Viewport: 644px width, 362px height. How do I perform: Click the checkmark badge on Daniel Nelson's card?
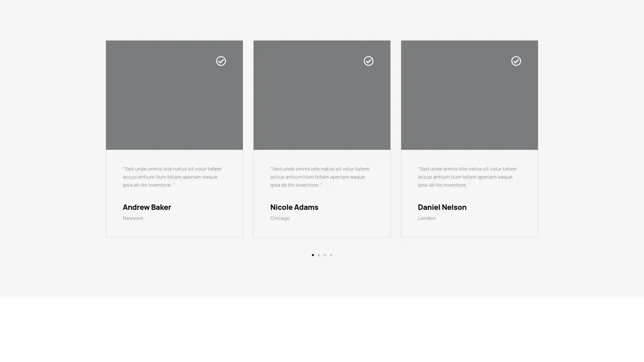[x=516, y=61]
